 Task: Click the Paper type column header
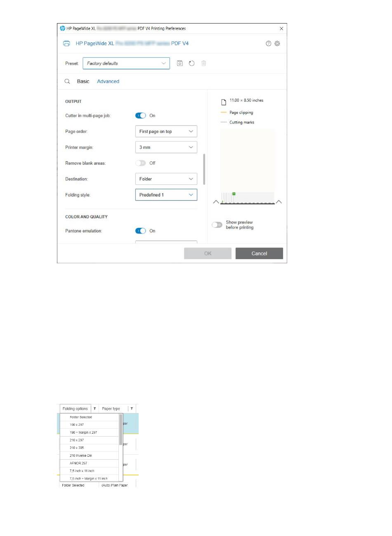point(111,408)
